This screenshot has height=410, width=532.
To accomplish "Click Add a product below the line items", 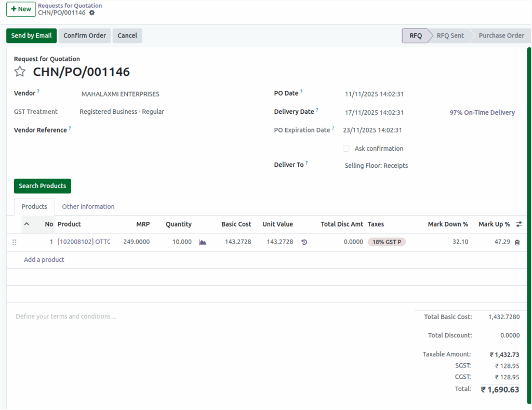I will (44, 259).
